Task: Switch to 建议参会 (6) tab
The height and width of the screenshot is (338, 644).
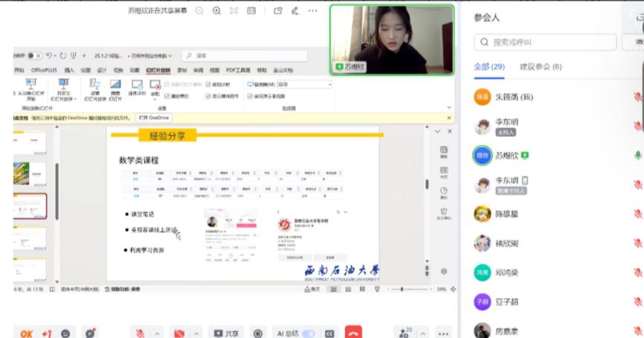Action: pyautogui.click(x=541, y=66)
